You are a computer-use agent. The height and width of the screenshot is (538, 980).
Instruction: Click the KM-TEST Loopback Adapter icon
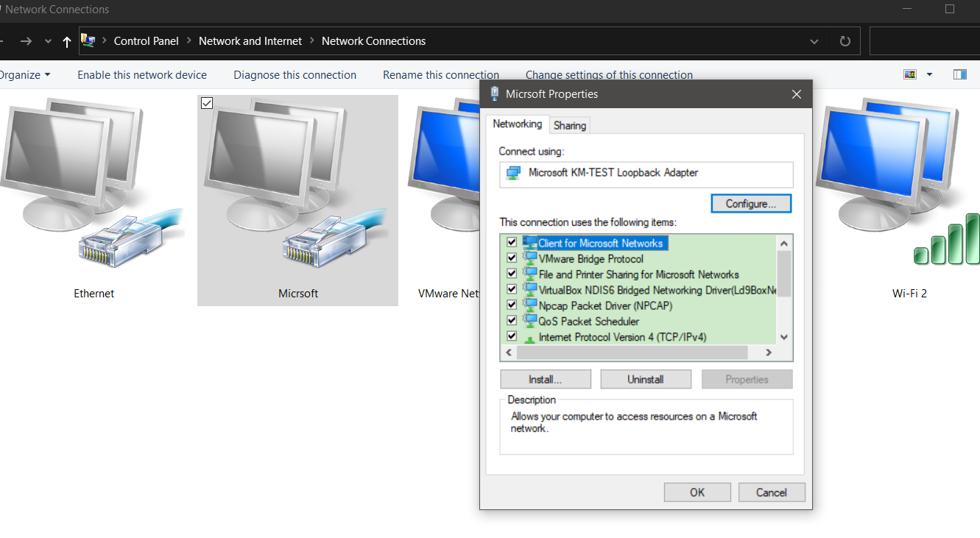coord(513,173)
